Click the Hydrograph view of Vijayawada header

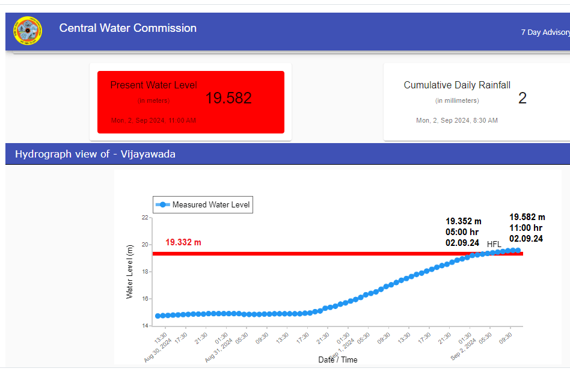[95, 154]
